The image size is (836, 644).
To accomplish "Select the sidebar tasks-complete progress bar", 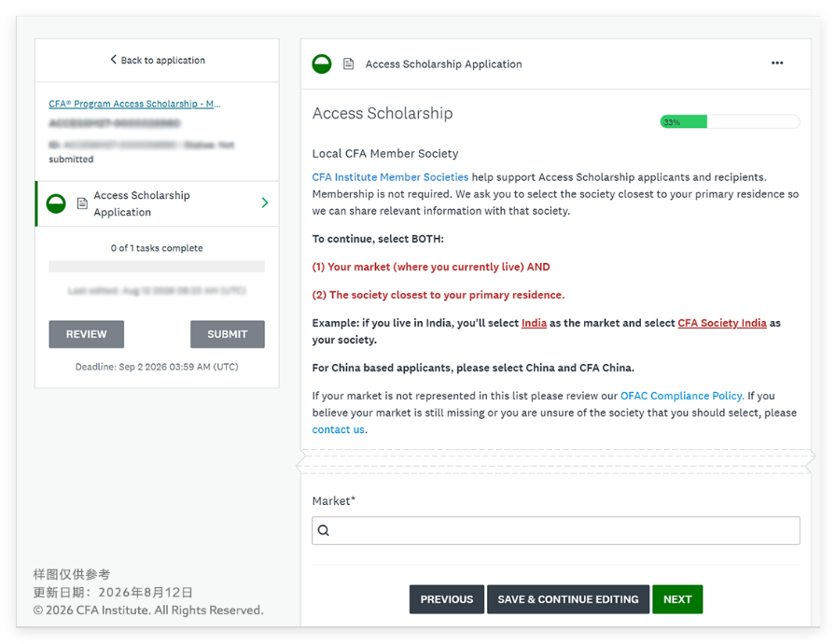I will (x=157, y=267).
